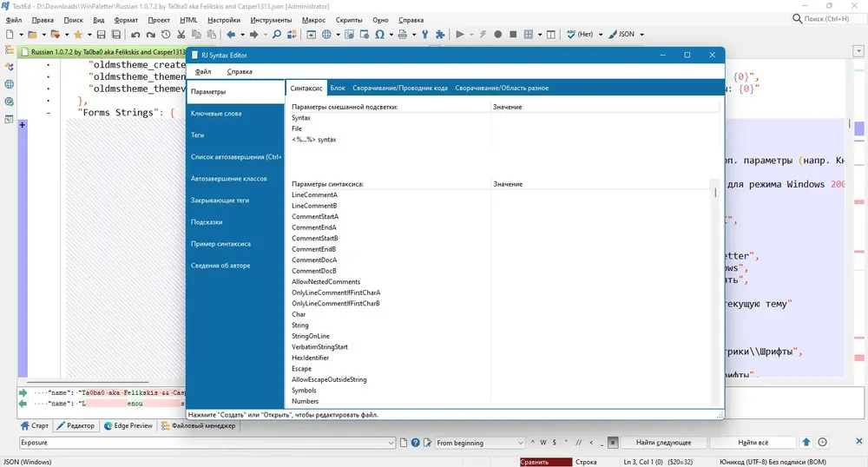Switch to the Блок tab

(x=338, y=88)
